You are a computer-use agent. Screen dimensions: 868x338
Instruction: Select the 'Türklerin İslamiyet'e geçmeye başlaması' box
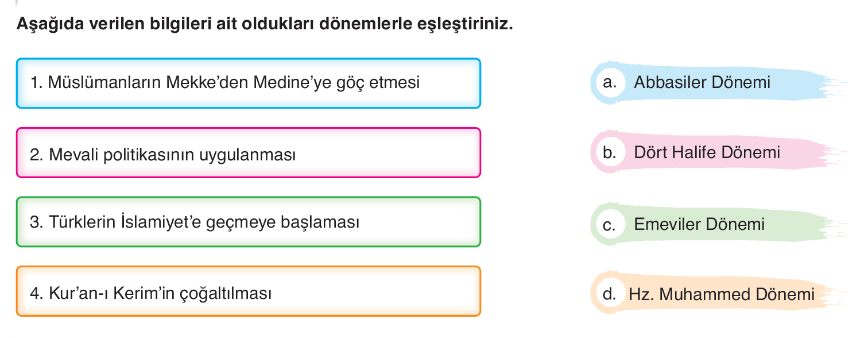[248, 222]
